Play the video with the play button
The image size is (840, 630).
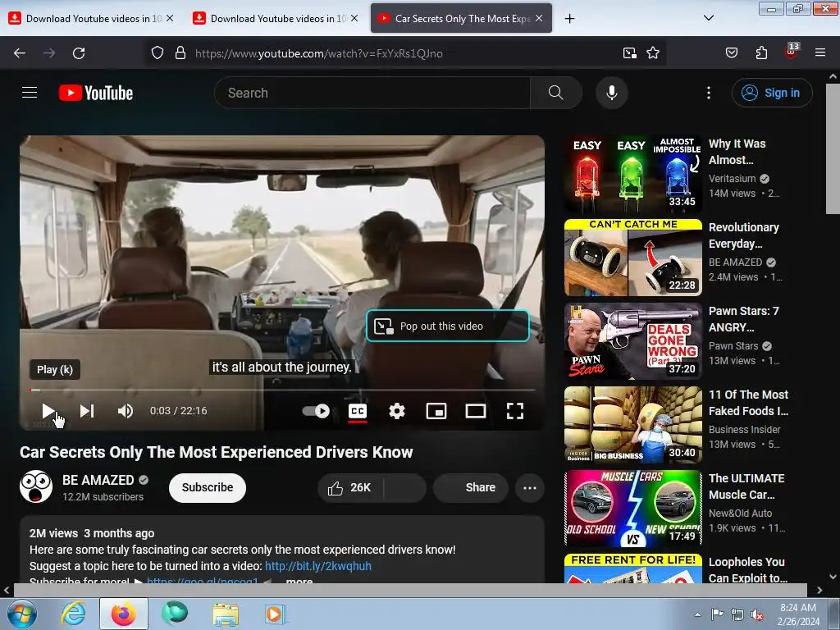(x=48, y=411)
